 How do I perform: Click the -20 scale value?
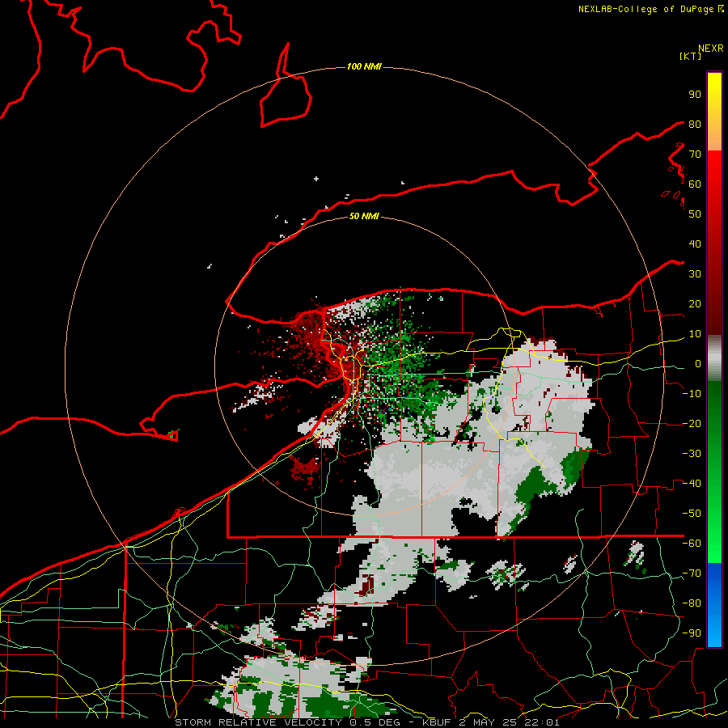click(x=692, y=423)
